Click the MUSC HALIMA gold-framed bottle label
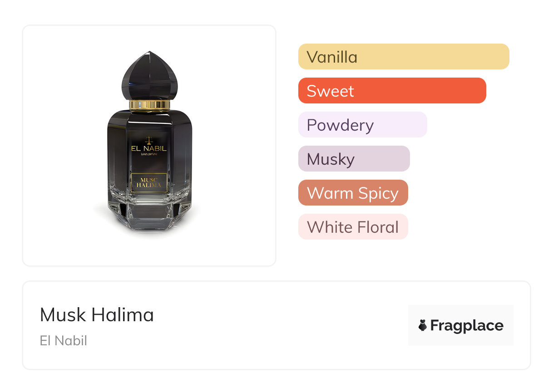The height and width of the screenshot is (392, 553). click(149, 183)
